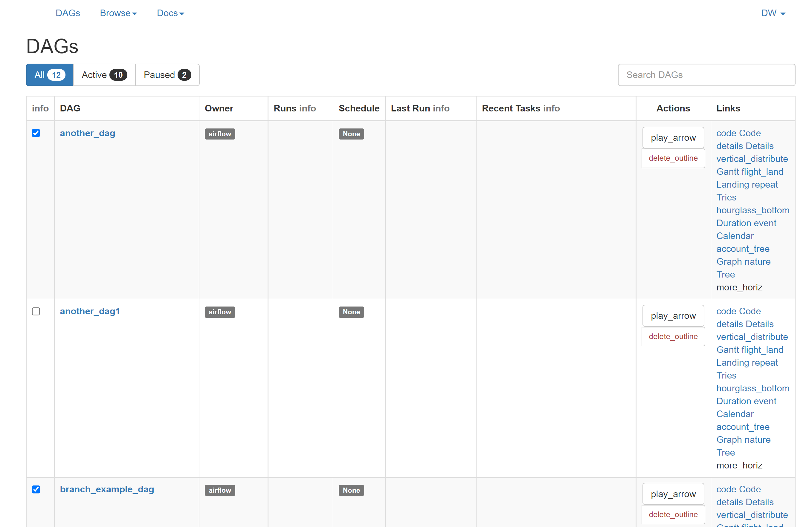
Task: Open more_horiz links for another_dag
Action: point(739,287)
